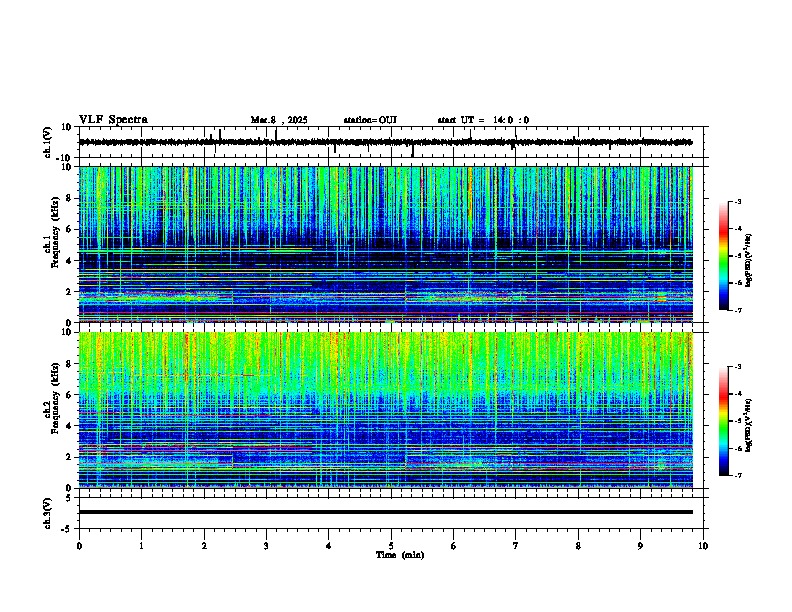Click the ch.3(V) flat trace line
792x612 pixels.
(x=386, y=512)
